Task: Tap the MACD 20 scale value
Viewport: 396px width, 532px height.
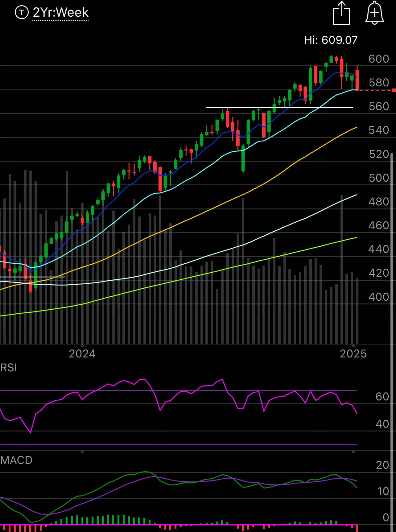Action: point(382,465)
